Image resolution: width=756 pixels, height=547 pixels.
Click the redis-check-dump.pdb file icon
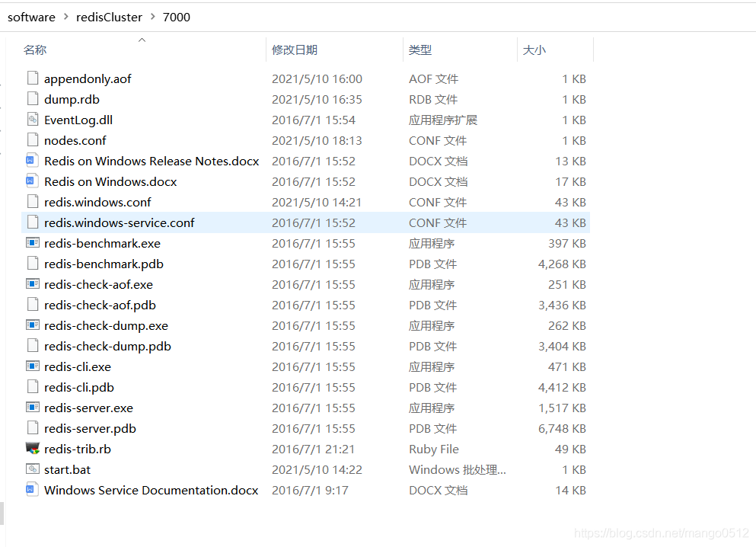coord(32,345)
